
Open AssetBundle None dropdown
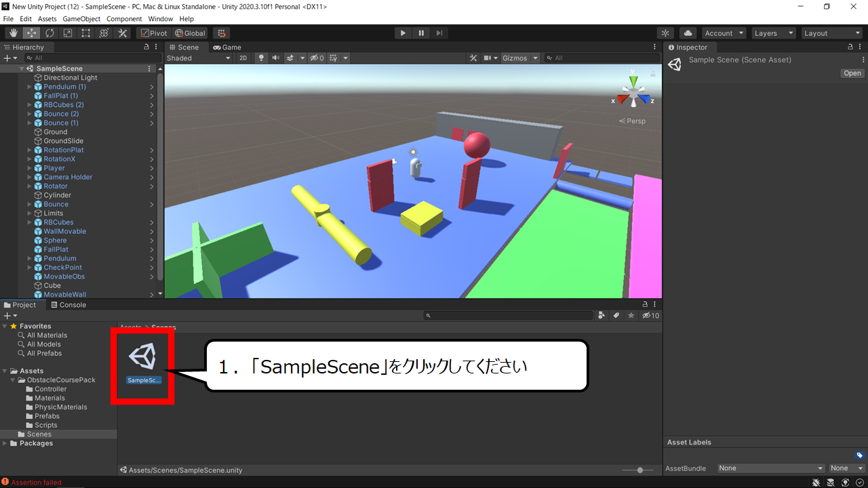pyautogui.click(x=772, y=468)
